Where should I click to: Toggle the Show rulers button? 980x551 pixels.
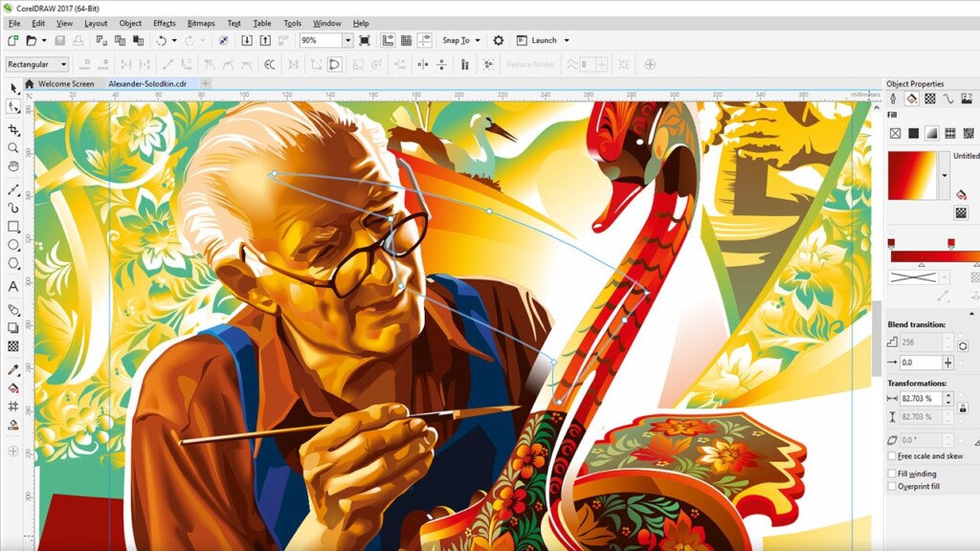point(389,40)
